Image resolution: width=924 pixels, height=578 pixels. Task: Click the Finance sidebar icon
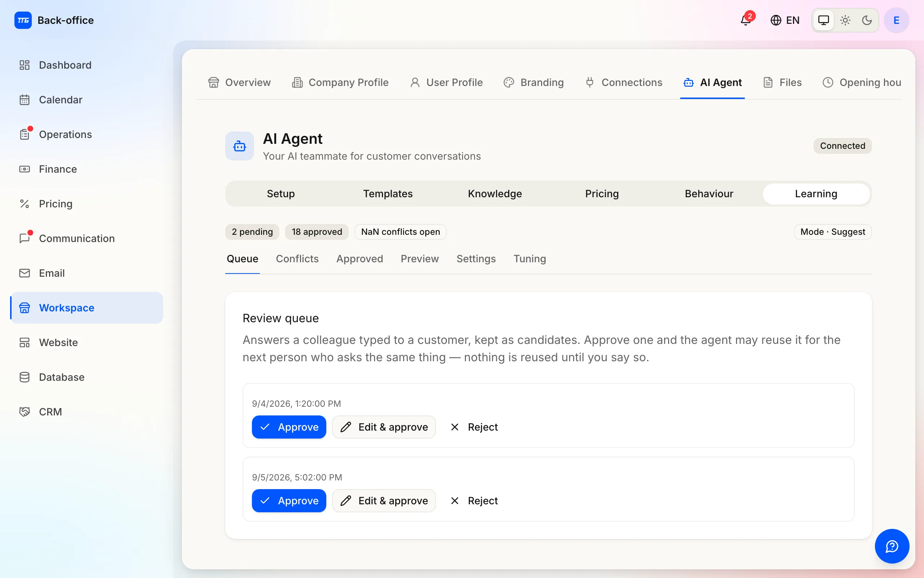[x=25, y=169]
